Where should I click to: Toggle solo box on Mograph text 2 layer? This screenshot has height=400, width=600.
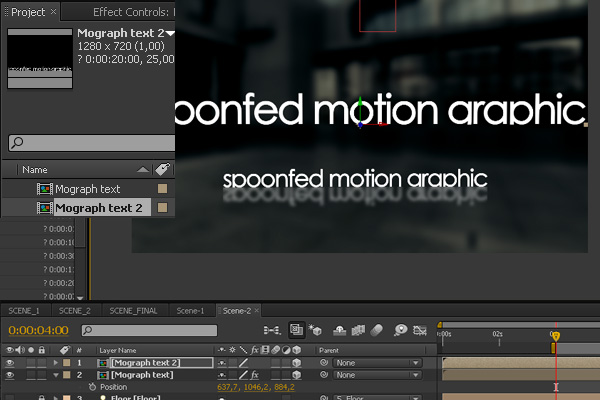point(31,362)
